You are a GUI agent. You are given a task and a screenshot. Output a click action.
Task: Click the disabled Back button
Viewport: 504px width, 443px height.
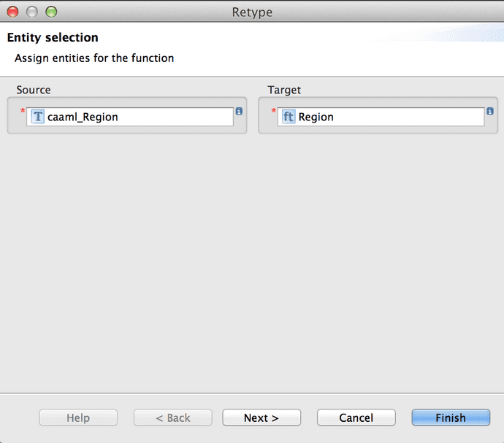[173, 417]
